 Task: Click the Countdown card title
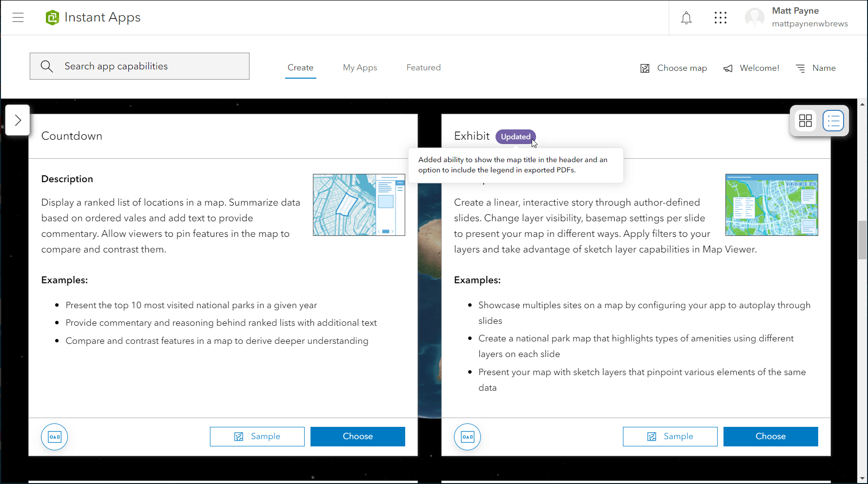click(72, 136)
